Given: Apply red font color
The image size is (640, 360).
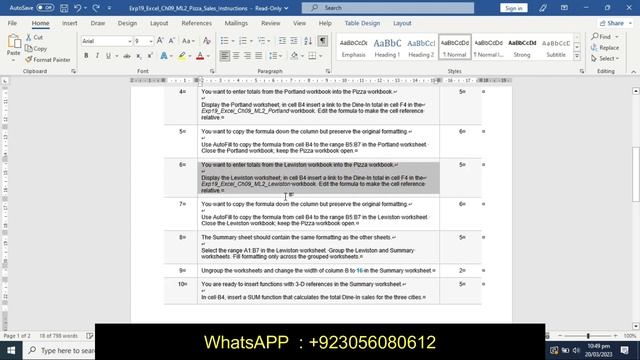Looking at the screenshot, I should click(x=200, y=56).
